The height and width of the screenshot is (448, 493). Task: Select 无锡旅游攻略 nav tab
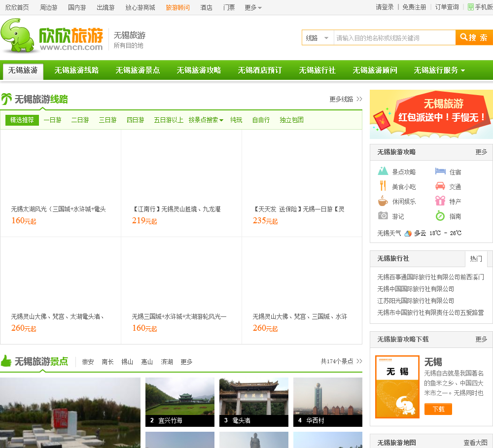199,70
